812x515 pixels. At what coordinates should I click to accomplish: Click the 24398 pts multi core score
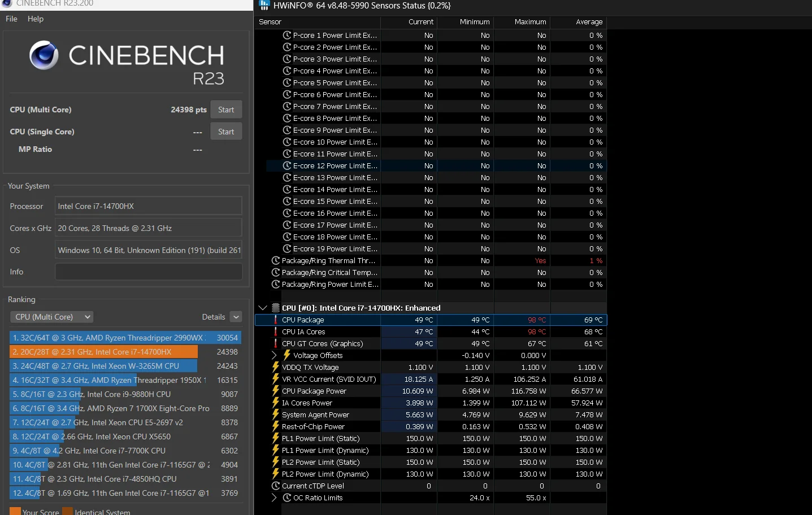(189, 110)
